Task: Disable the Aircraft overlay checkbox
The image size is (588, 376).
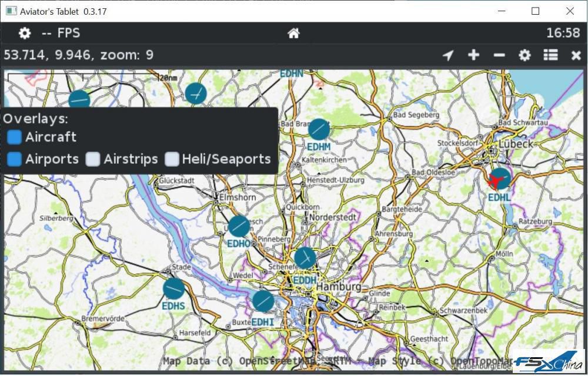Action: pyautogui.click(x=14, y=137)
